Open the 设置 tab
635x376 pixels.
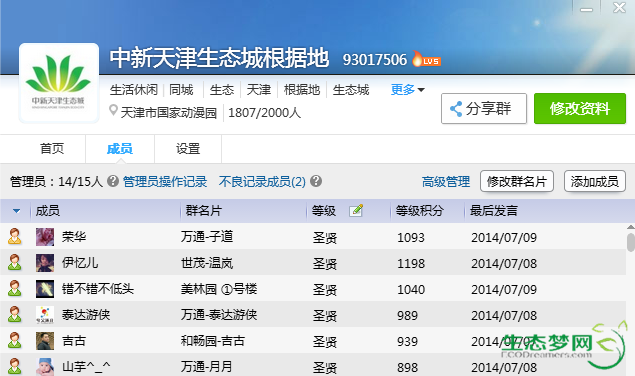click(188, 148)
